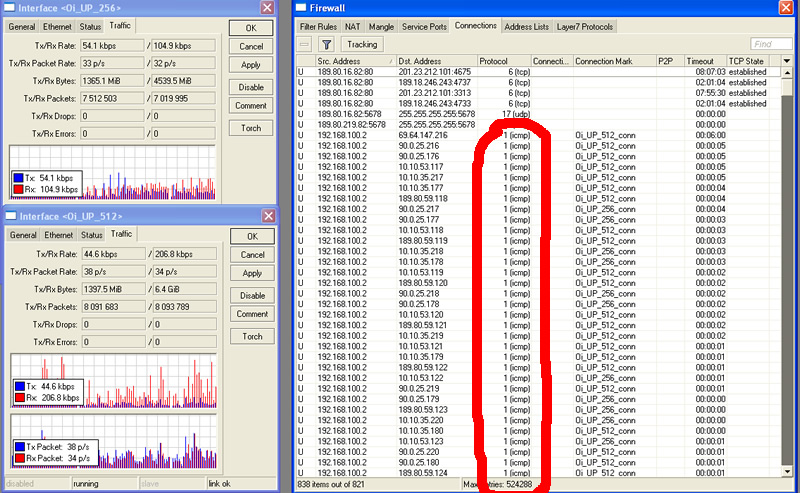Click Cancel in the Oi_UP_256 interface window

pos(251,46)
